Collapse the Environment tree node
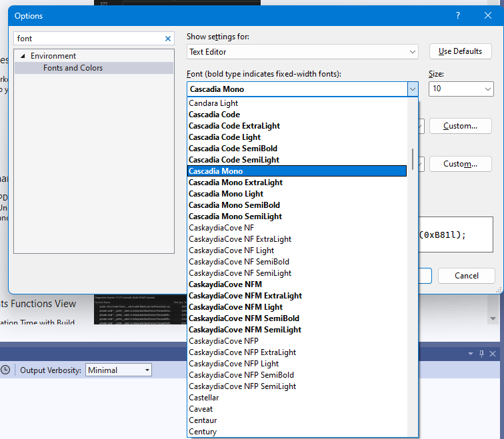The height and width of the screenshot is (439, 504). (x=23, y=56)
